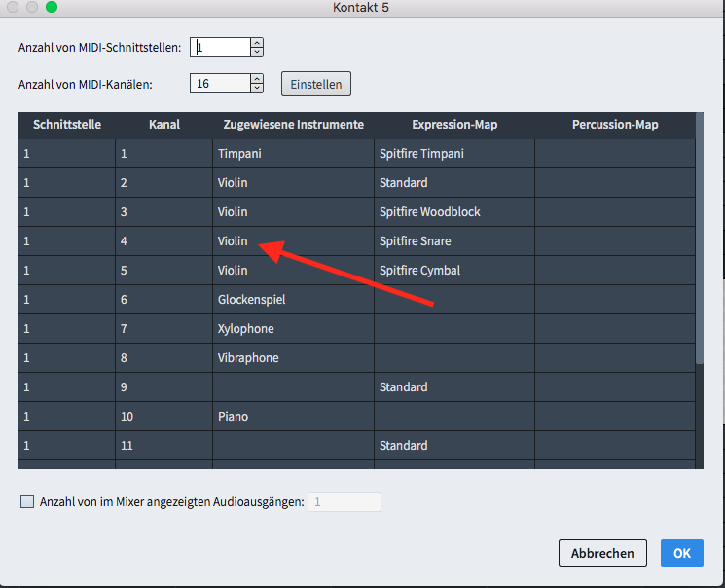The image size is (725, 588).
Task: Increase the MIDI-Kanälen count with up arrow
Action: [257, 79]
